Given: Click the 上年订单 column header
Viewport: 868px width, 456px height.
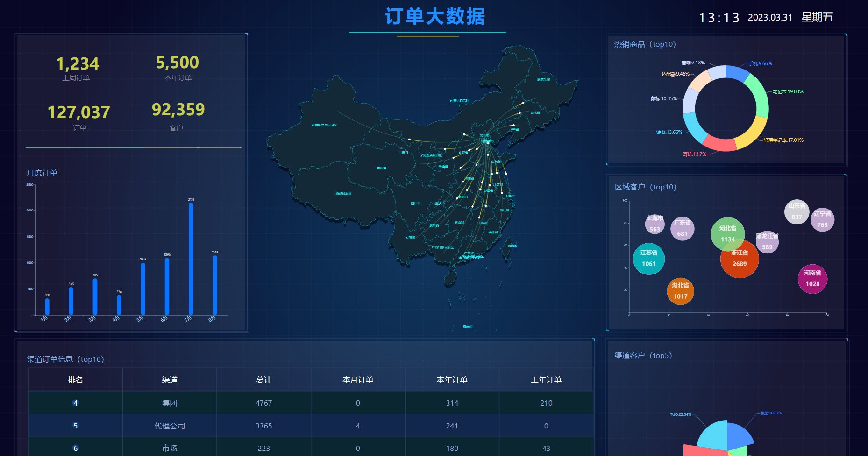Looking at the screenshot, I should point(546,380).
